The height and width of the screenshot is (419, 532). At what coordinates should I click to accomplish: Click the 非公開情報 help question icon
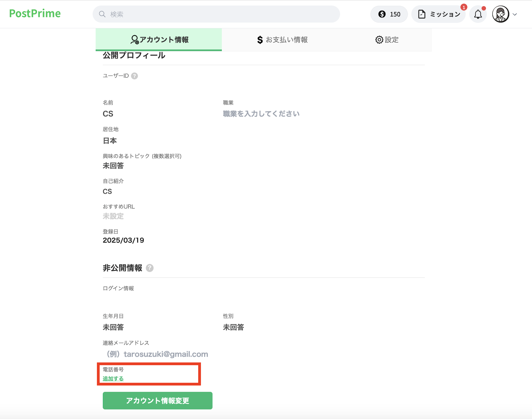coord(150,268)
